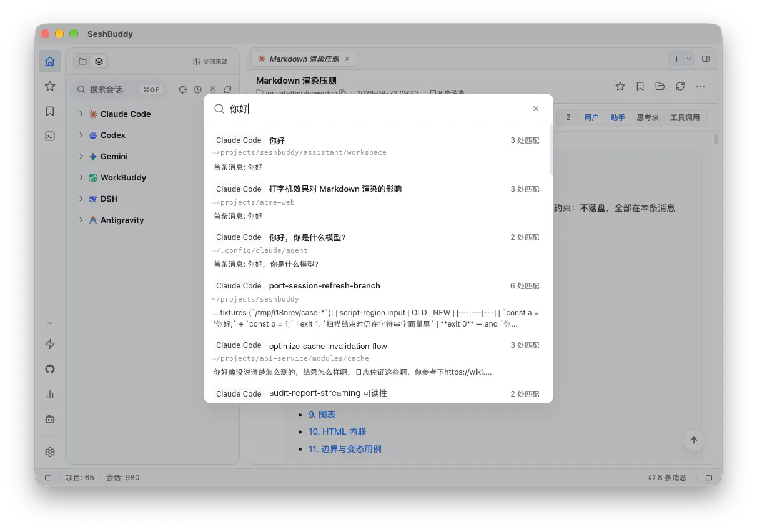
Task: Open the GitHub icon in sidebar
Action: pyautogui.click(x=50, y=369)
